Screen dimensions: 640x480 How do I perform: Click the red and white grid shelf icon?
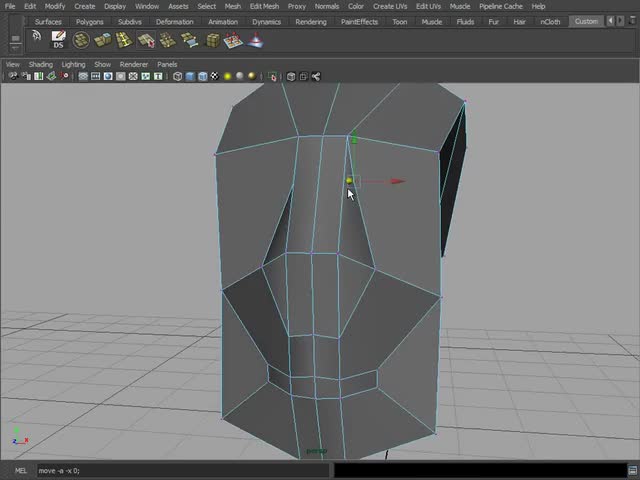tap(232, 40)
